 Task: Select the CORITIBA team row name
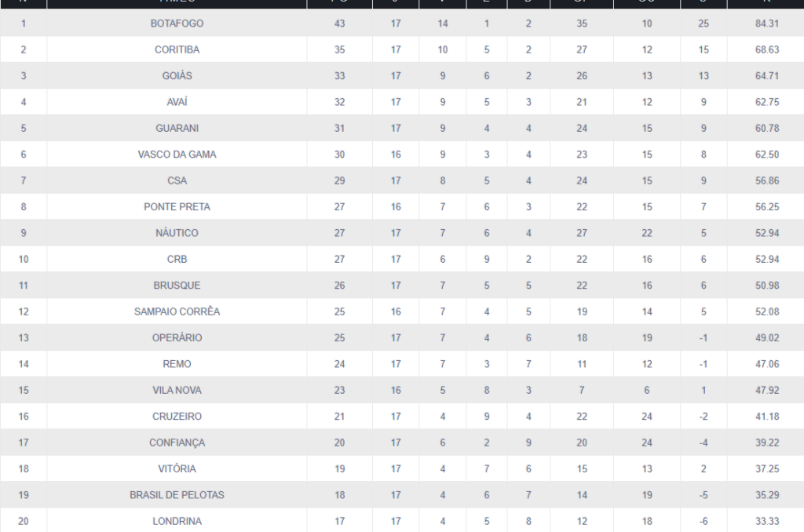click(177, 49)
